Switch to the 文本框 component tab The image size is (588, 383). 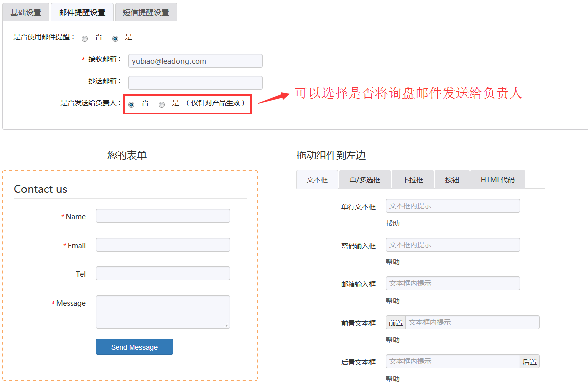pos(317,179)
